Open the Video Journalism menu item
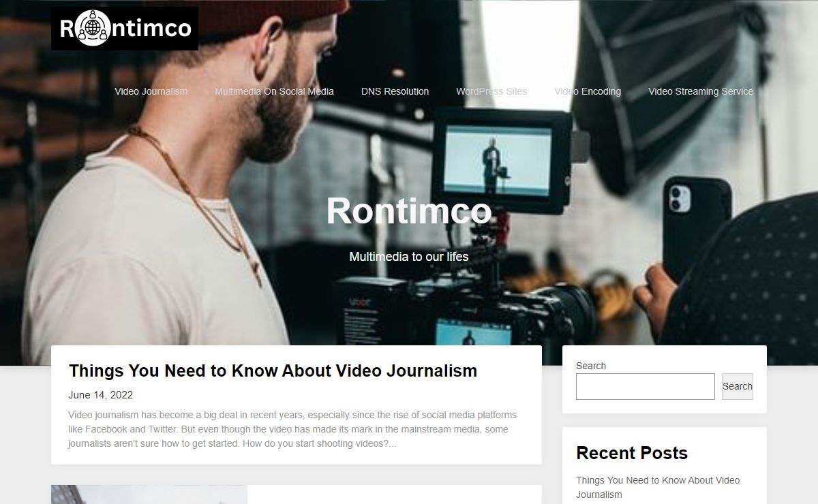This screenshot has height=504, width=818. [151, 91]
